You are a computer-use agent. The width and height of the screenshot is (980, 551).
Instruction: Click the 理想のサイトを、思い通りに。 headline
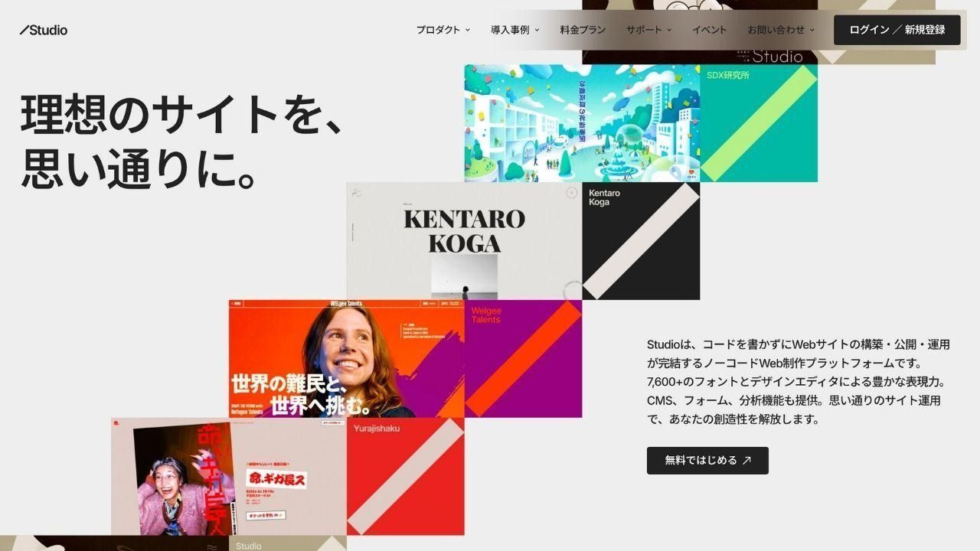[x=181, y=142]
